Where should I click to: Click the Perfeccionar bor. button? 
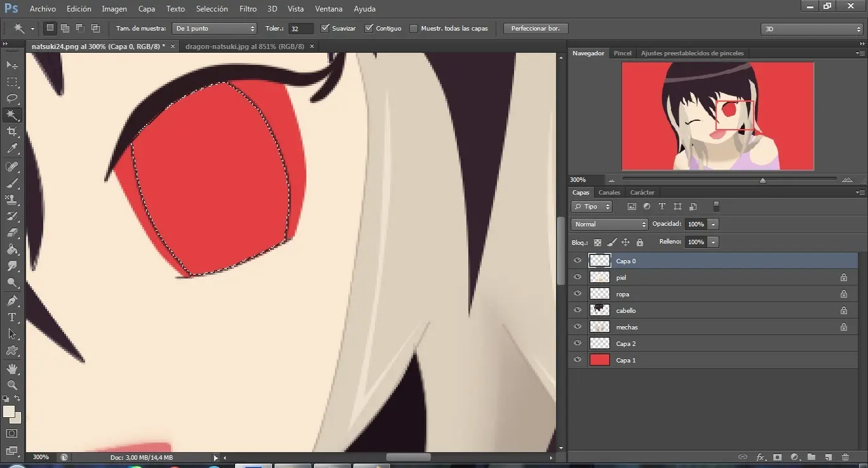536,29
